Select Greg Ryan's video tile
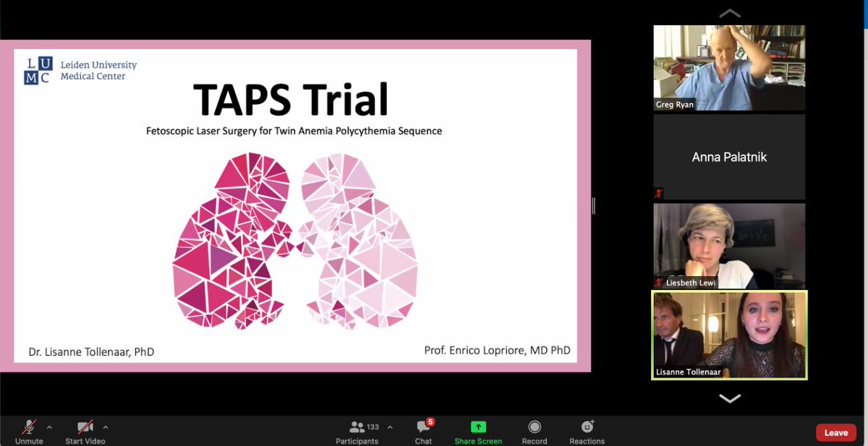The height and width of the screenshot is (446, 868). coord(729,67)
